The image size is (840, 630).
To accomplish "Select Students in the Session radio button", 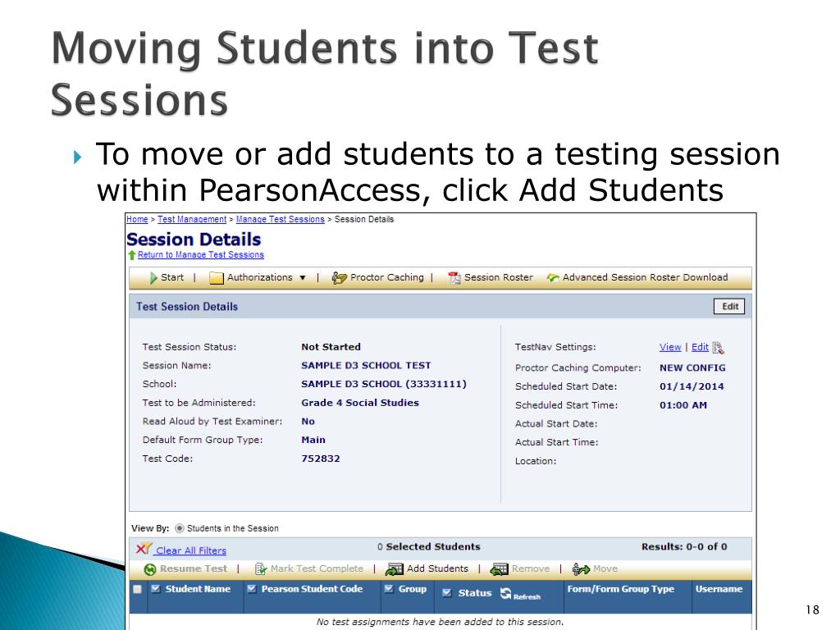I will pyautogui.click(x=180, y=528).
